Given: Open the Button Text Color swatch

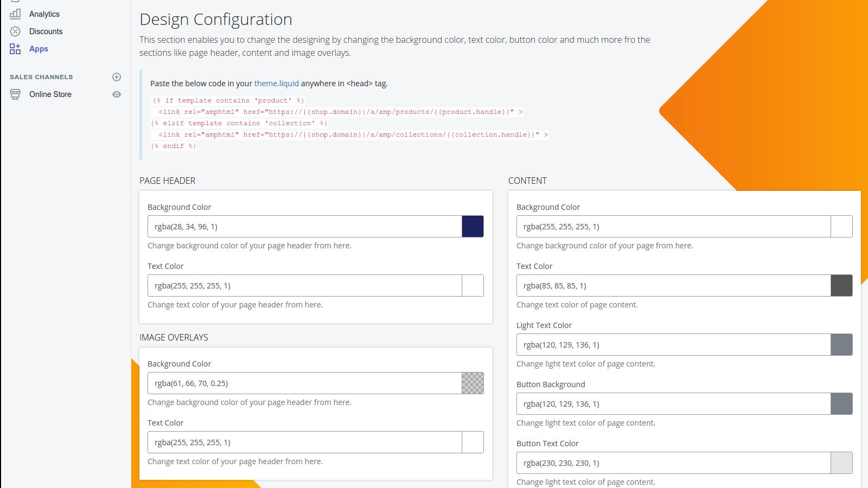Looking at the screenshot, I should click(842, 463).
